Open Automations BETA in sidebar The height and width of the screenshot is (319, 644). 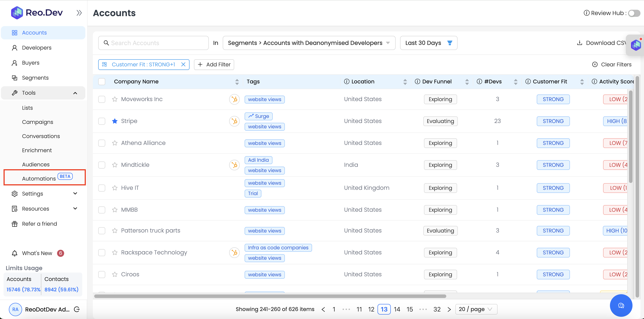(39, 178)
